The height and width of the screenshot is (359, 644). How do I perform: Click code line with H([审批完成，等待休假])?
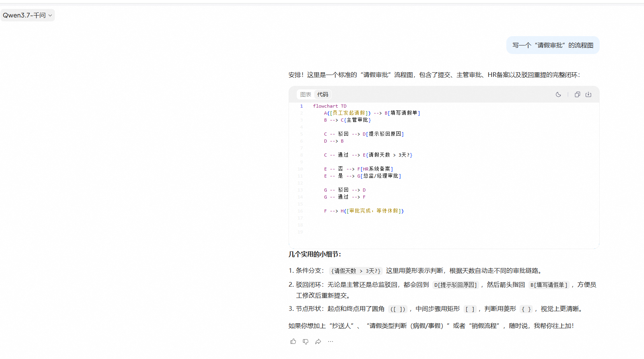[364, 211]
